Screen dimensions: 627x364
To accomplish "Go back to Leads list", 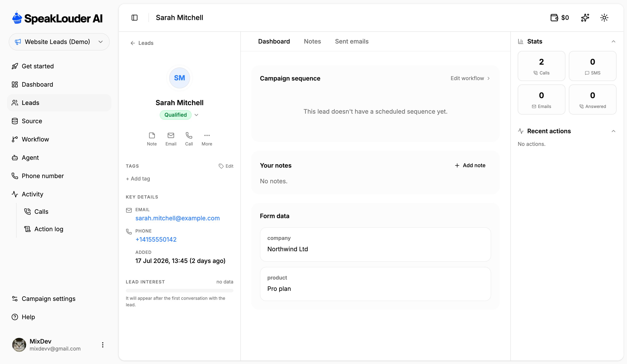I will (x=142, y=43).
